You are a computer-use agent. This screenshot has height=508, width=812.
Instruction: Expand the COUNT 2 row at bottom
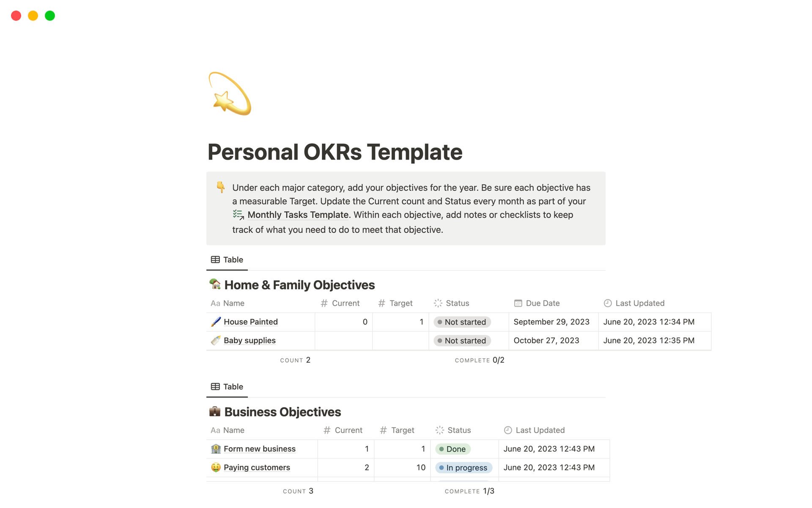296,359
